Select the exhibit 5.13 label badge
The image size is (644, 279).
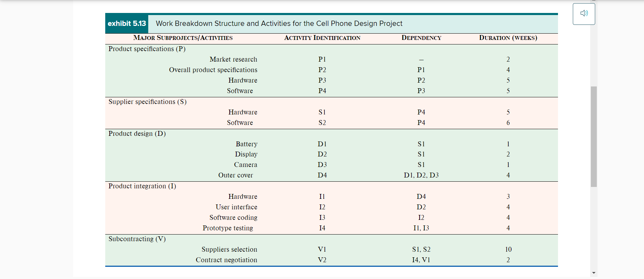[127, 24]
